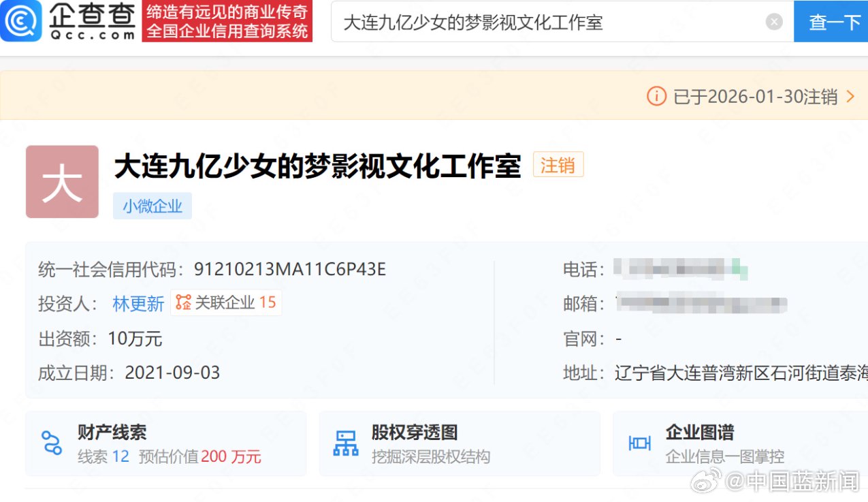Click the circular info icon beside 已于2026-01-30注销
The width and height of the screenshot is (868, 502).
[x=656, y=96]
